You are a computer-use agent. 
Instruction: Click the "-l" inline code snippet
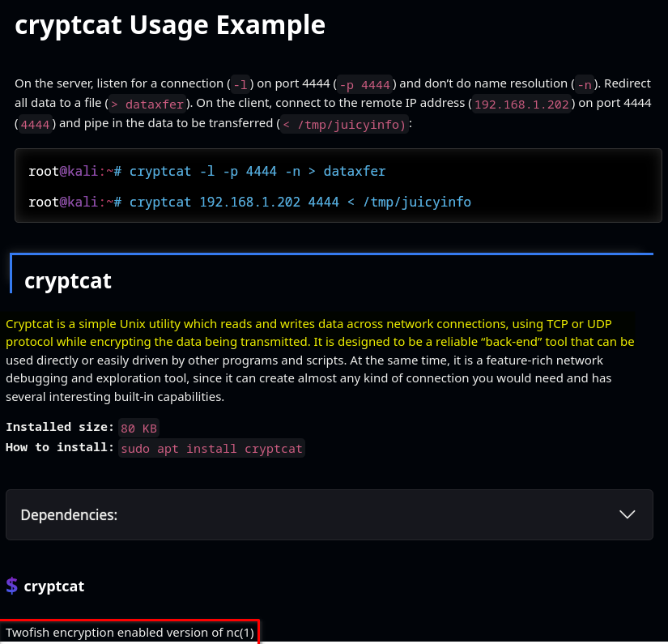240,83
